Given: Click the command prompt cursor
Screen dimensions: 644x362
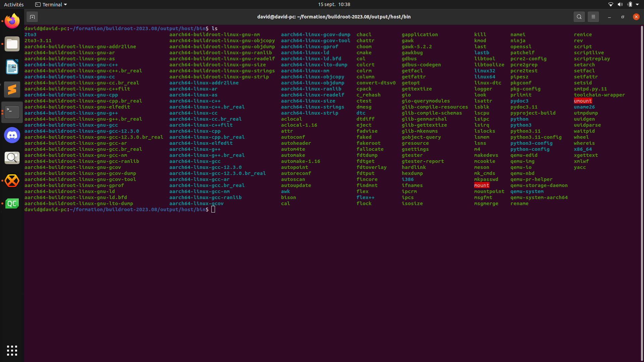Looking at the screenshot, I should [213, 209].
